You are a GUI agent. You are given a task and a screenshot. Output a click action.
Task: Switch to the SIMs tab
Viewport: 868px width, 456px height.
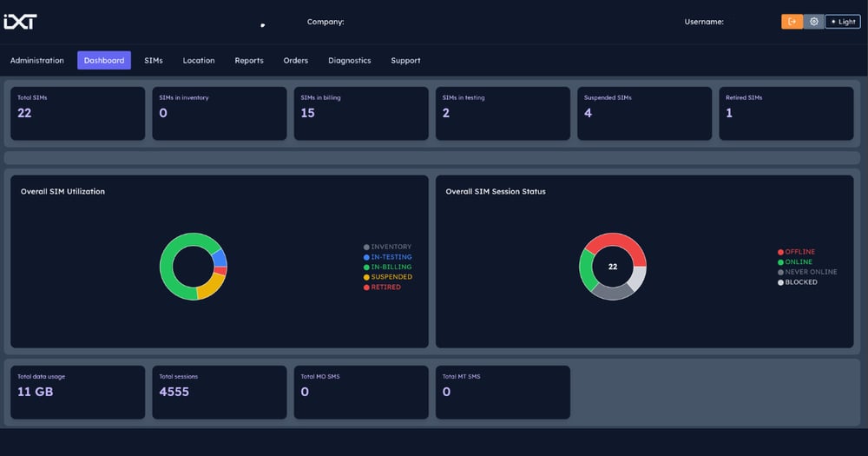pos(154,61)
